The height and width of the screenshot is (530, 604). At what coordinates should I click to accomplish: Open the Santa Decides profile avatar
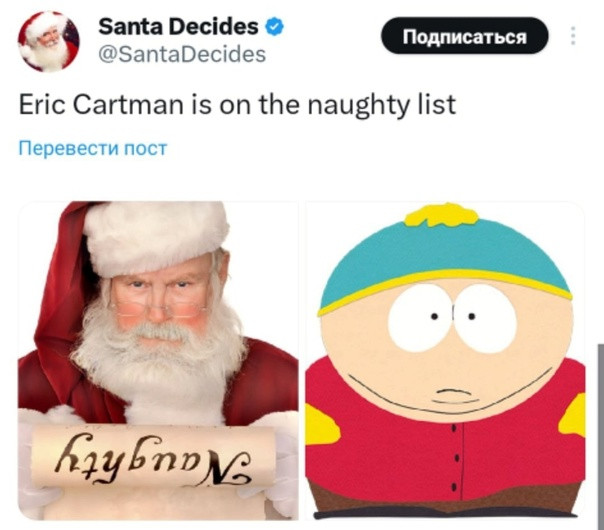[x=48, y=41]
